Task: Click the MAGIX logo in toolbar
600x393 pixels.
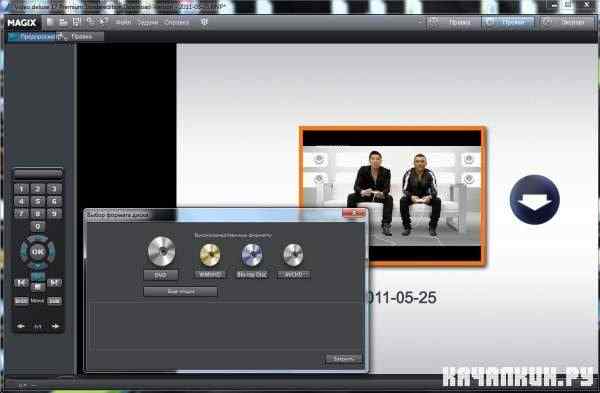Action: coord(22,23)
